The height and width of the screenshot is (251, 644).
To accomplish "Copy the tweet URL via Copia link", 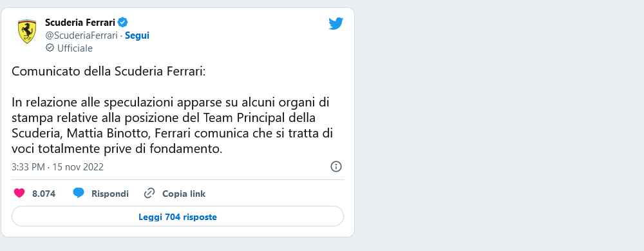I will pyautogui.click(x=184, y=194).
